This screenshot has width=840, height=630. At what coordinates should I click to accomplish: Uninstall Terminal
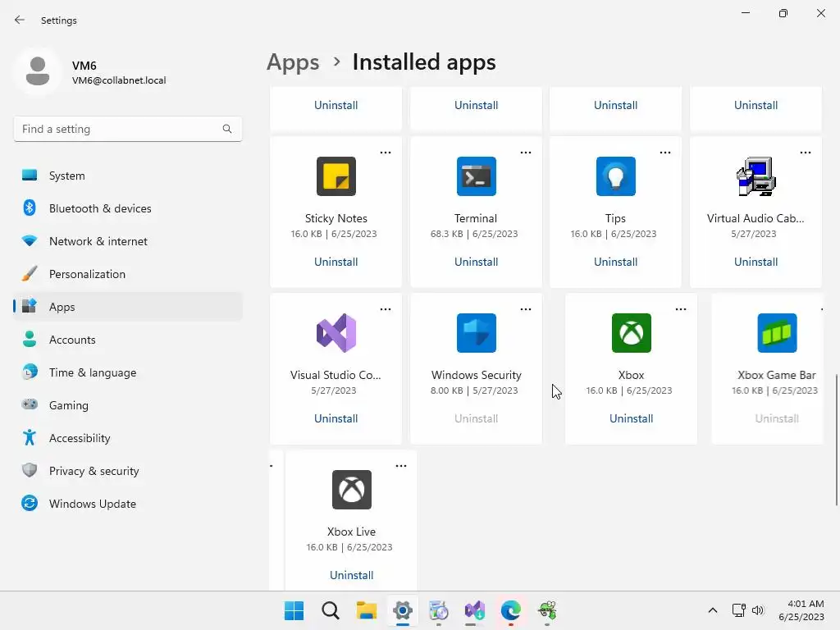[477, 262]
